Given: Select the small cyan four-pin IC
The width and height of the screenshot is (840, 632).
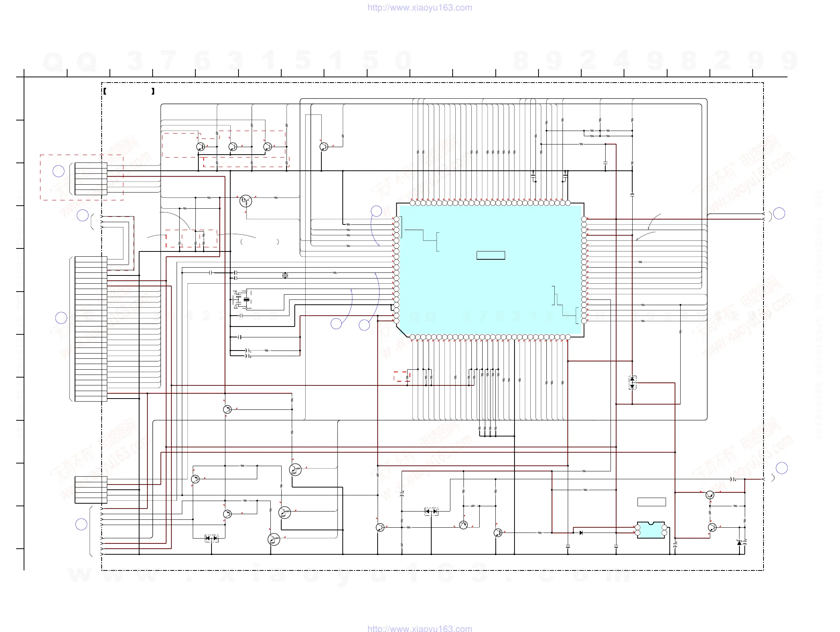Looking at the screenshot, I should click(651, 530).
